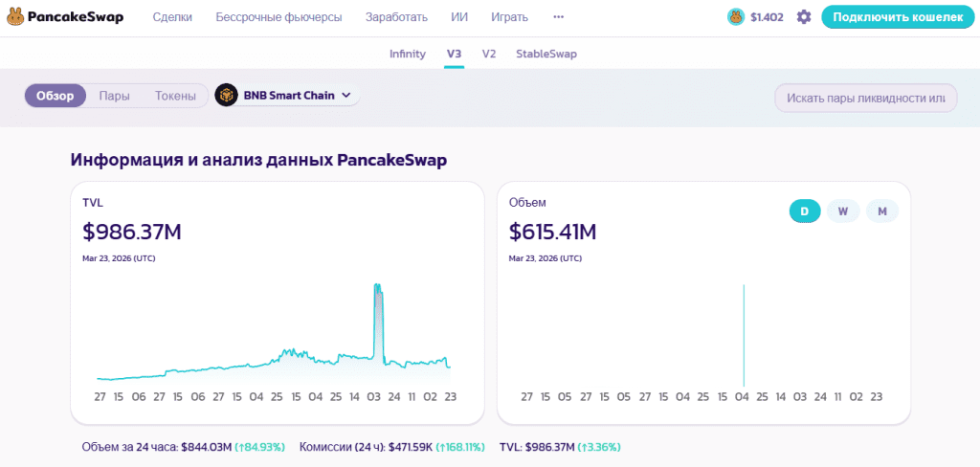Image resolution: width=980 pixels, height=467 pixels.
Task: Open the Бессрочные фьючерсы menu
Action: (x=278, y=17)
